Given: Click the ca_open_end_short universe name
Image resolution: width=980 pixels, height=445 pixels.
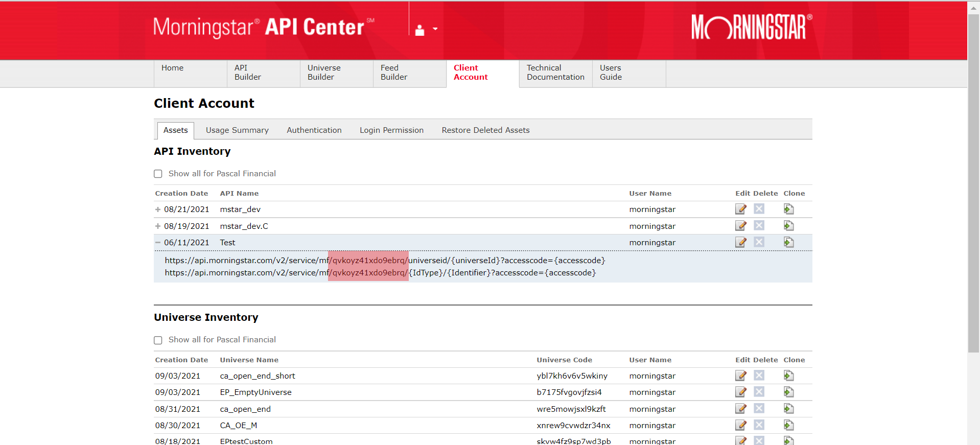Looking at the screenshot, I should tap(258, 376).
